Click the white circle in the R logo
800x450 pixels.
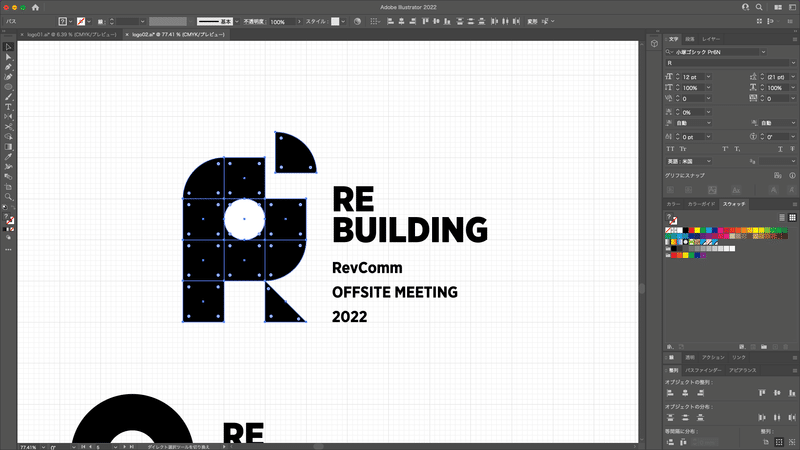(x=244, y=219)
